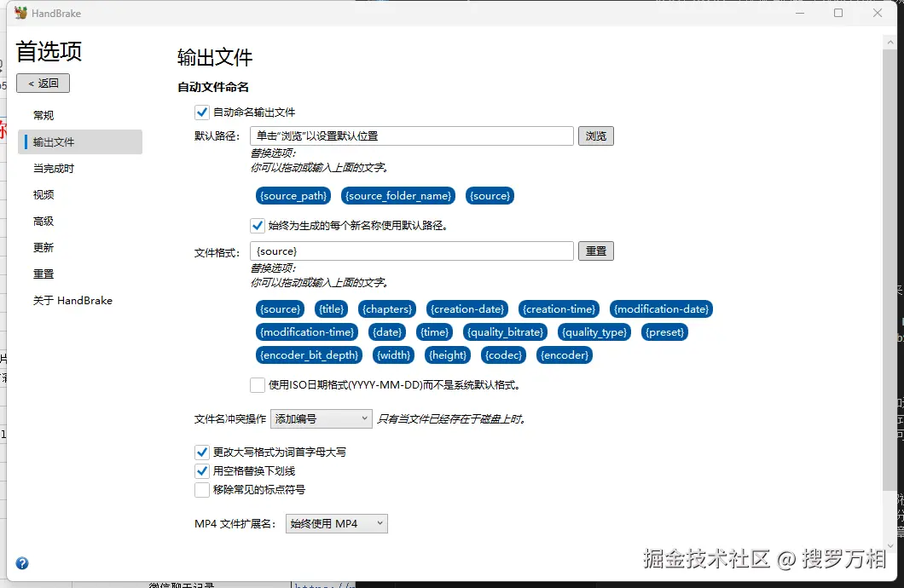The image size is (904, 588).
Task: Click the {creation-time} tag
Action: coord(559,309)
